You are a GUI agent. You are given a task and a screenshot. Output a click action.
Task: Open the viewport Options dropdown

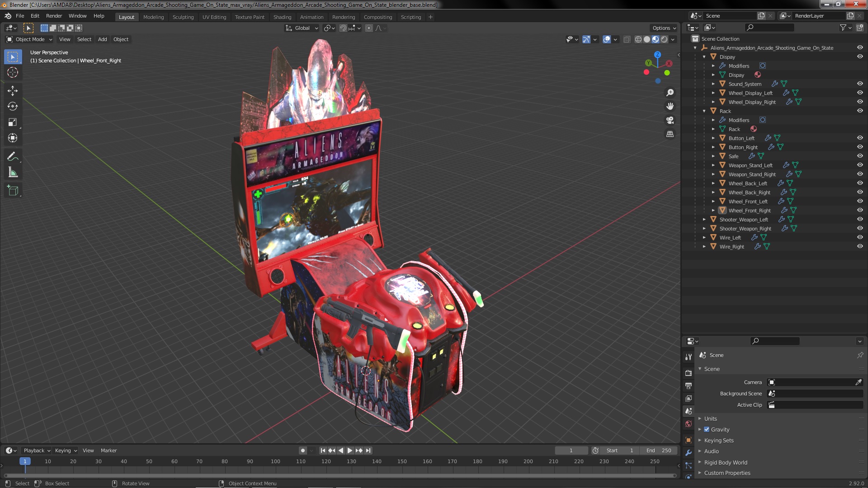664,28
